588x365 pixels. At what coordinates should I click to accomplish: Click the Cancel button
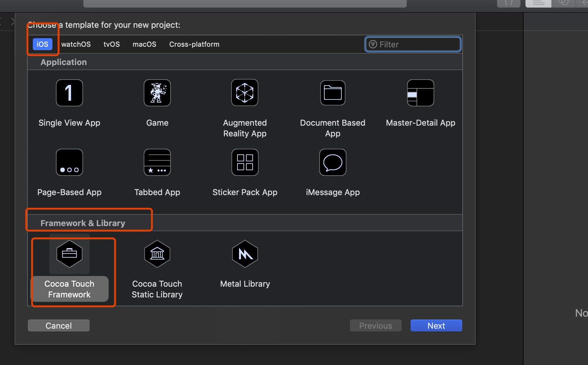[x=59, y=326]
